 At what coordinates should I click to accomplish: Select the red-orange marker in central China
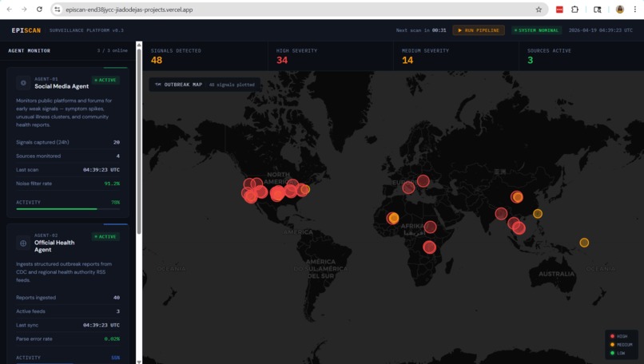(x=517, y=197)
